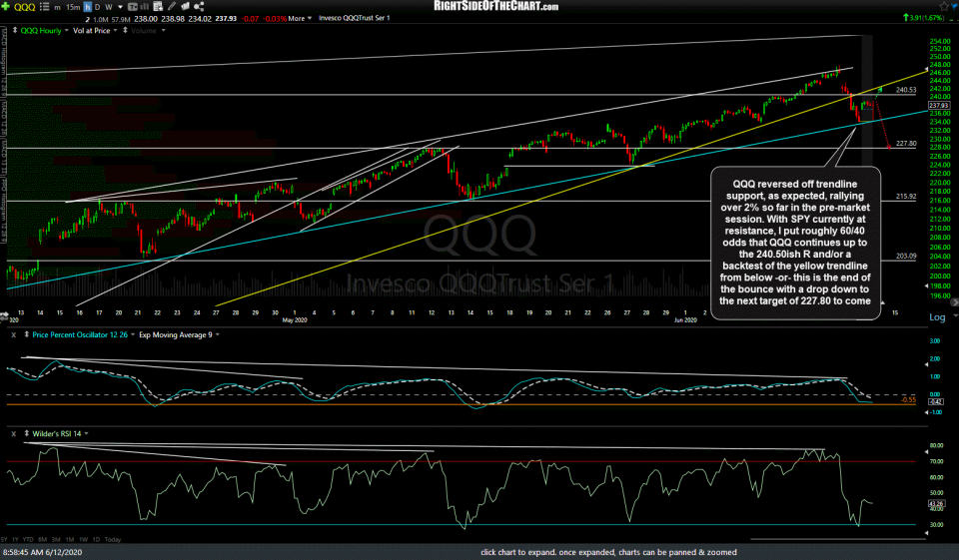Switch to the Daily 'D' timeframe
959x560 pixels.
[x=97, y=7]
